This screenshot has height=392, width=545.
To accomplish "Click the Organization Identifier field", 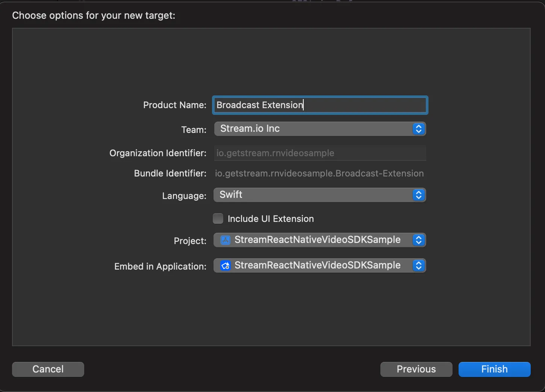I will click(319, 153).
